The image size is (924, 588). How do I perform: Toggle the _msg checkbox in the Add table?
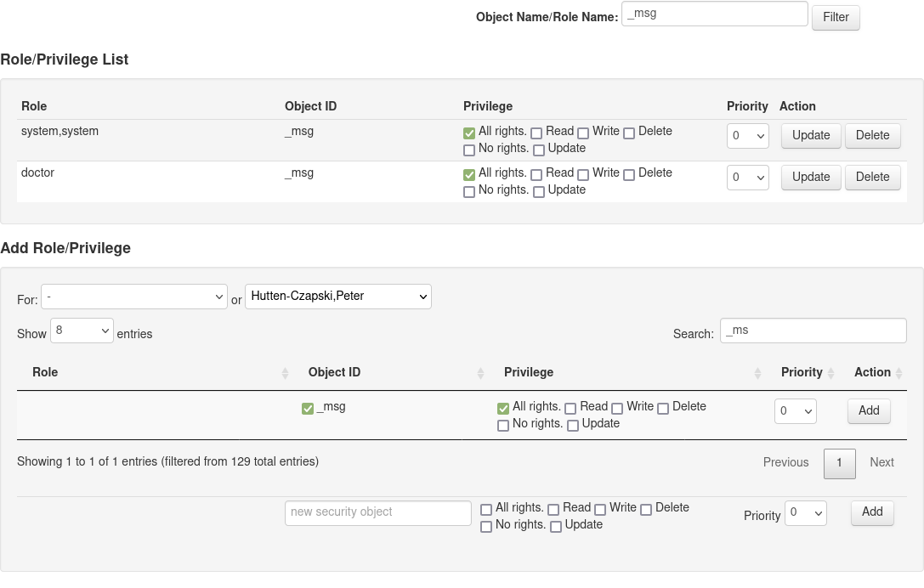coord(308,407)
